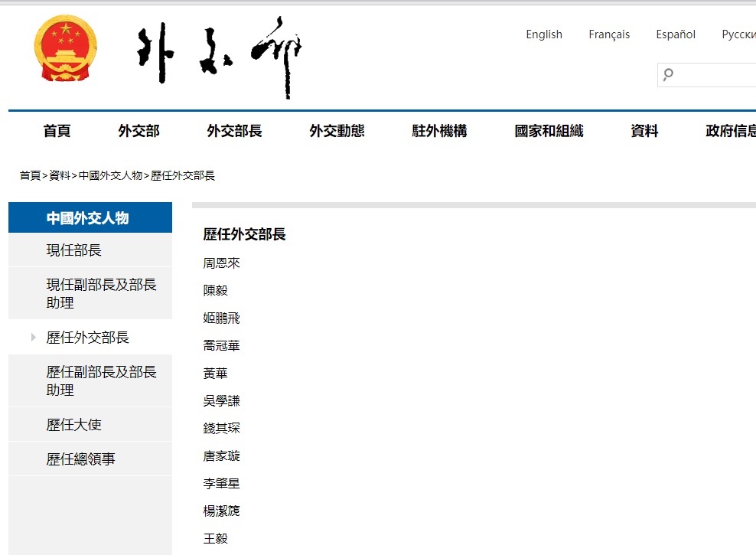The width and height of the screenshot is (756, 555).
Task: Open the 黃華 entry
Action: click(215, 373)
